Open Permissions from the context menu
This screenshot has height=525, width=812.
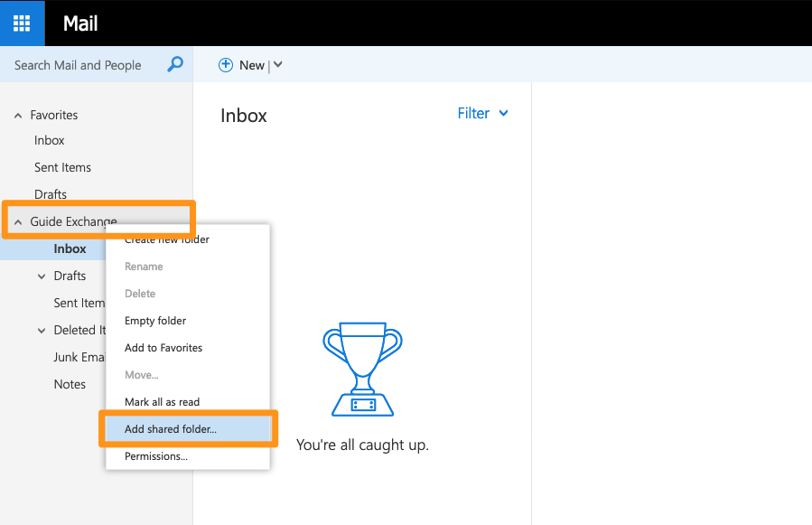tap(155, 455)
